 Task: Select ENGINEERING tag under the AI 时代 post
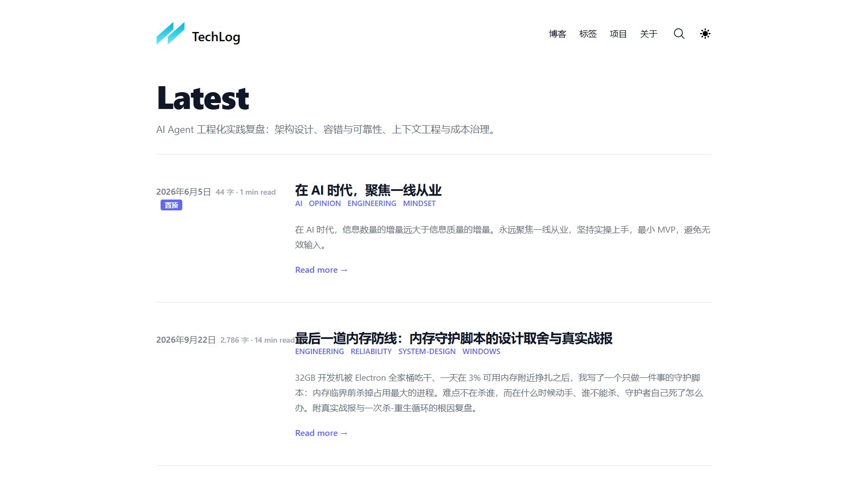pos(372,203)
